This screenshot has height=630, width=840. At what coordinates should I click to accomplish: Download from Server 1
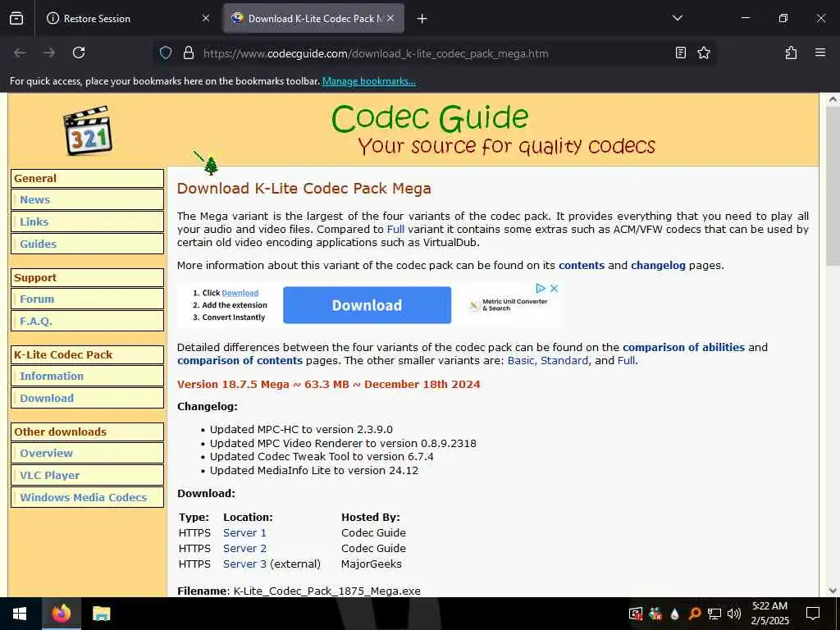244,532
